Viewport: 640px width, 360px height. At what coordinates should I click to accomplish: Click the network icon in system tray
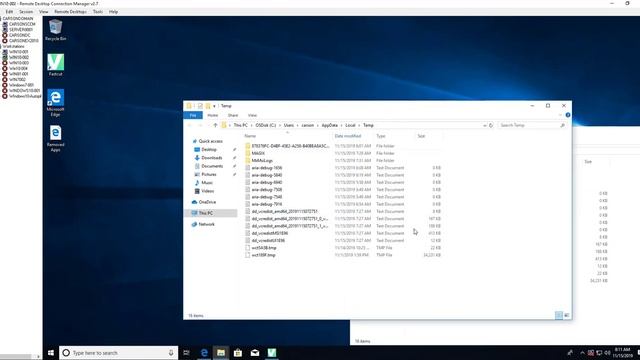coord(599,353)
